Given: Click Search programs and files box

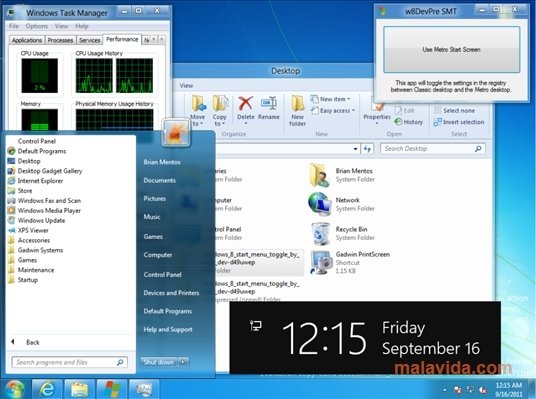Looking at the screenshot, I should click(70, 362).
